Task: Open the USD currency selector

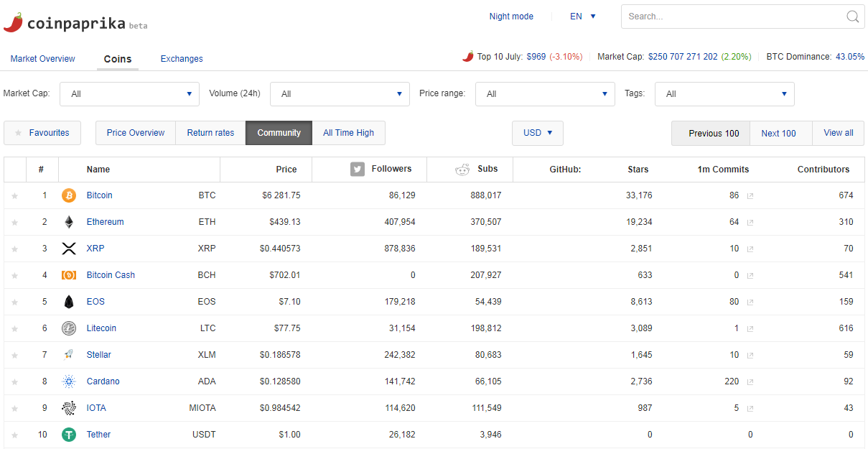Action: click(x=538, y=133)
